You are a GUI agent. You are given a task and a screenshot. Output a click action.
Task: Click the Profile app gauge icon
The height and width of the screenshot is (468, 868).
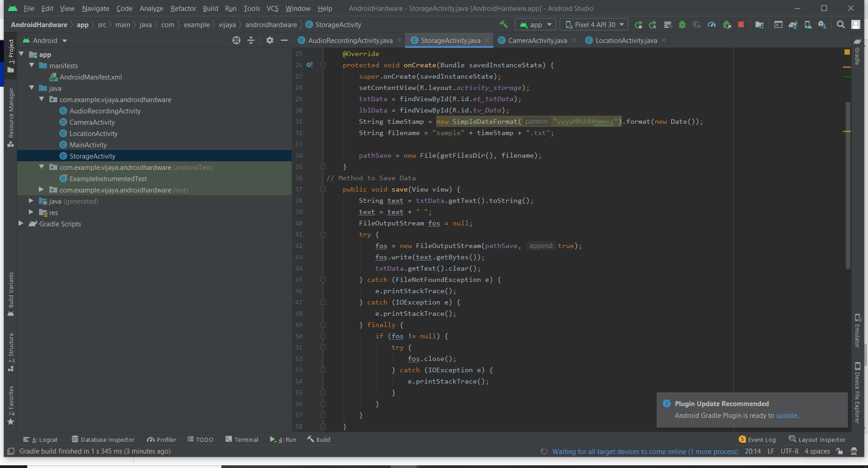[712, 25]
